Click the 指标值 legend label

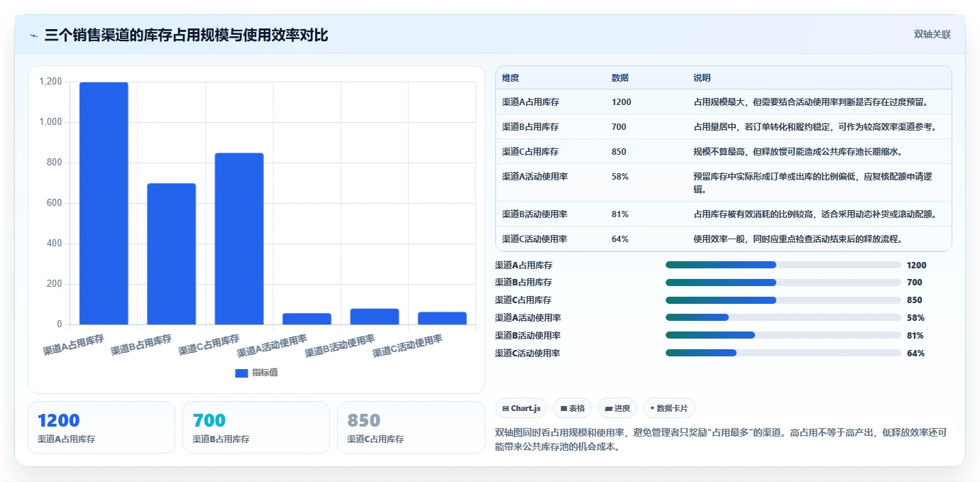click(x=265, y=373)
